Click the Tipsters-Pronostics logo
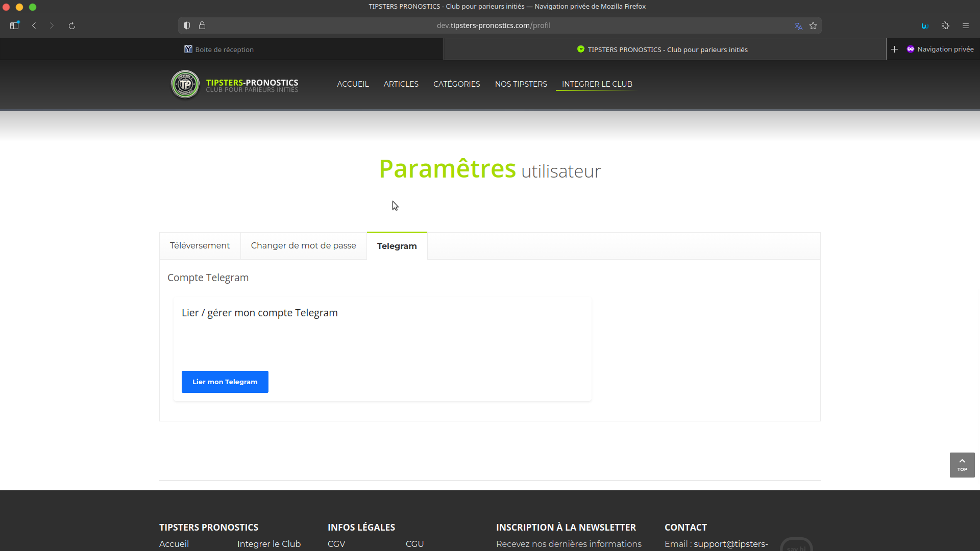980x551 pixels. 185,85
